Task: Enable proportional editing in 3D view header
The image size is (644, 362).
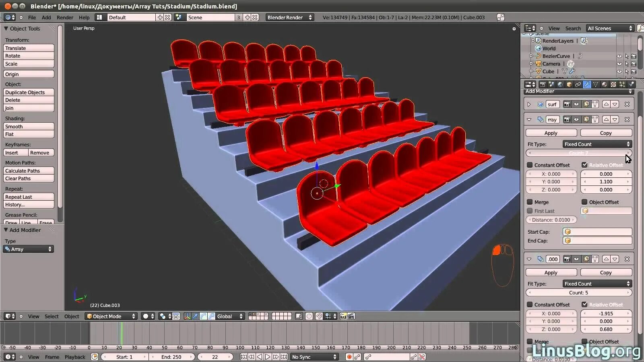Action: pyautogui.click(x=309, y=316)
